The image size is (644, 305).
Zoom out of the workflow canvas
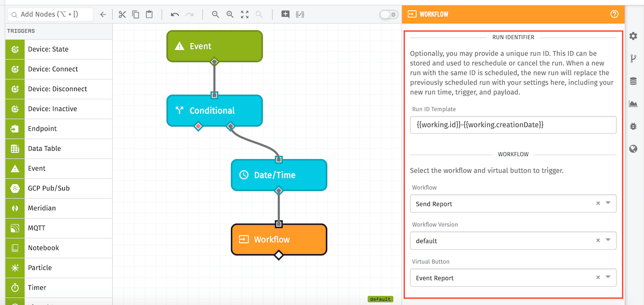point(215,14)
